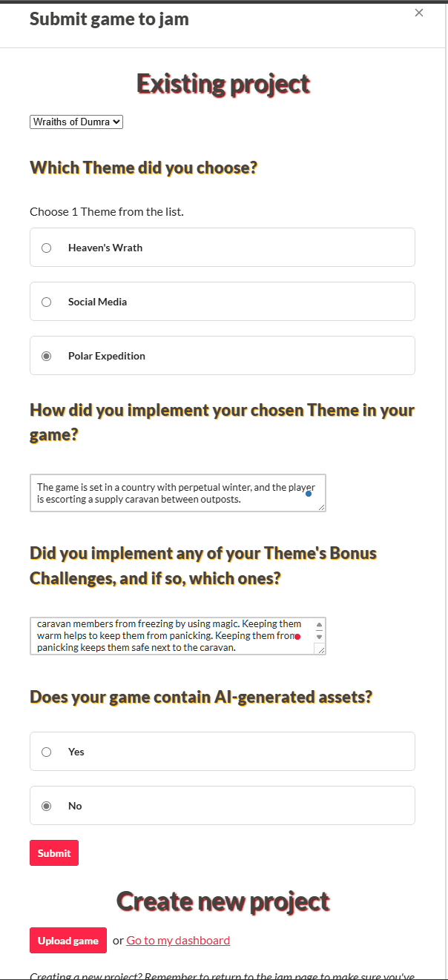Click the resize grip of the theme textarea
Viewport: 448px width, 980px height.
(322, 507)
